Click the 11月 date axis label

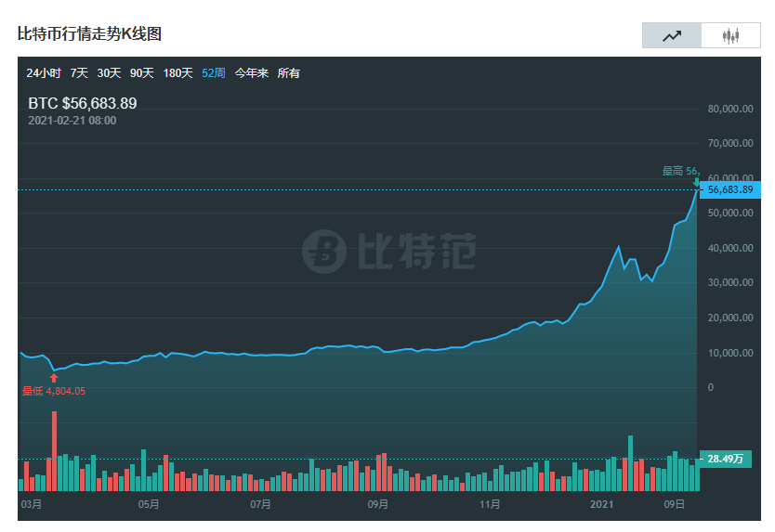click(490, 504)
